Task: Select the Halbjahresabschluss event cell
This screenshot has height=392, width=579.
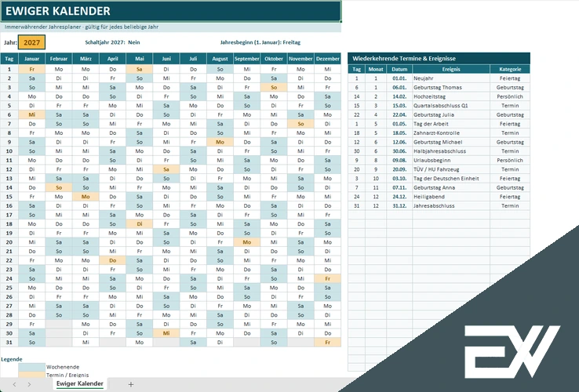Action: point(451,151)
